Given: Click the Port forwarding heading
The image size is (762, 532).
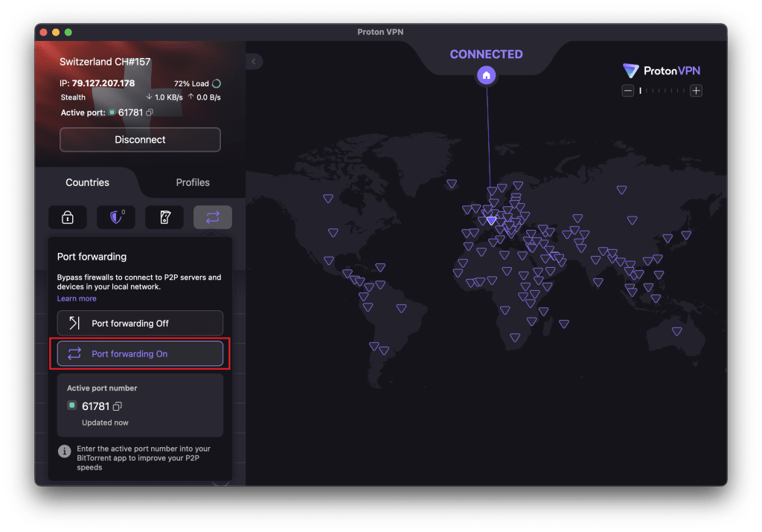Looking at the screenshot, I should (x=92, y=257).
